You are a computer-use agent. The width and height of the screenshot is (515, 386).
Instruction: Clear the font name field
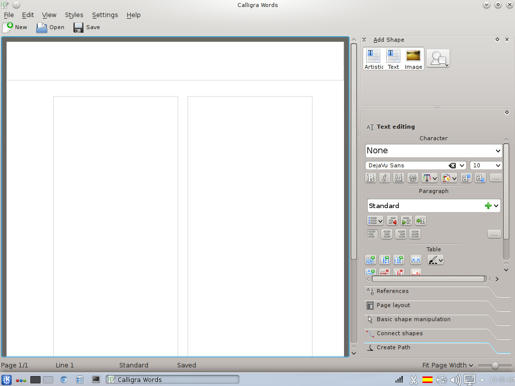452,165
